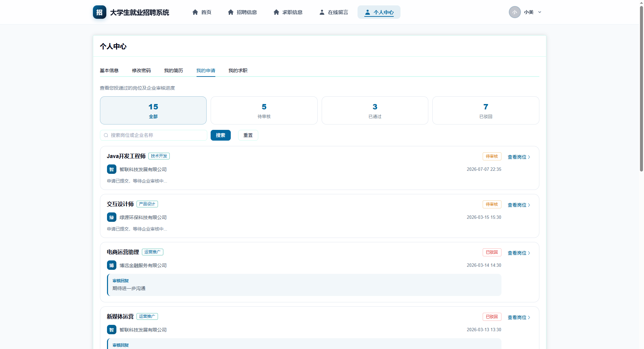644x349 pixels.
Task: Filter applications by 已驳回 card
Action: point(486,110)
